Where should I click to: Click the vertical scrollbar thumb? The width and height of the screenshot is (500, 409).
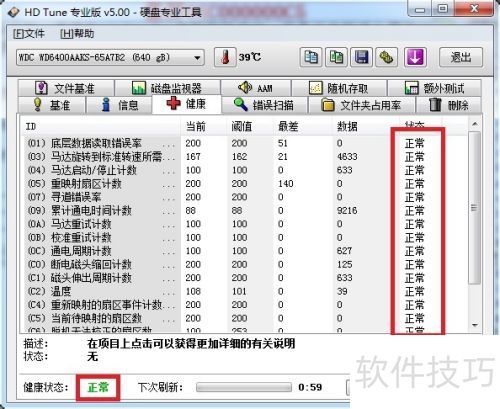(x=475, y=208)
